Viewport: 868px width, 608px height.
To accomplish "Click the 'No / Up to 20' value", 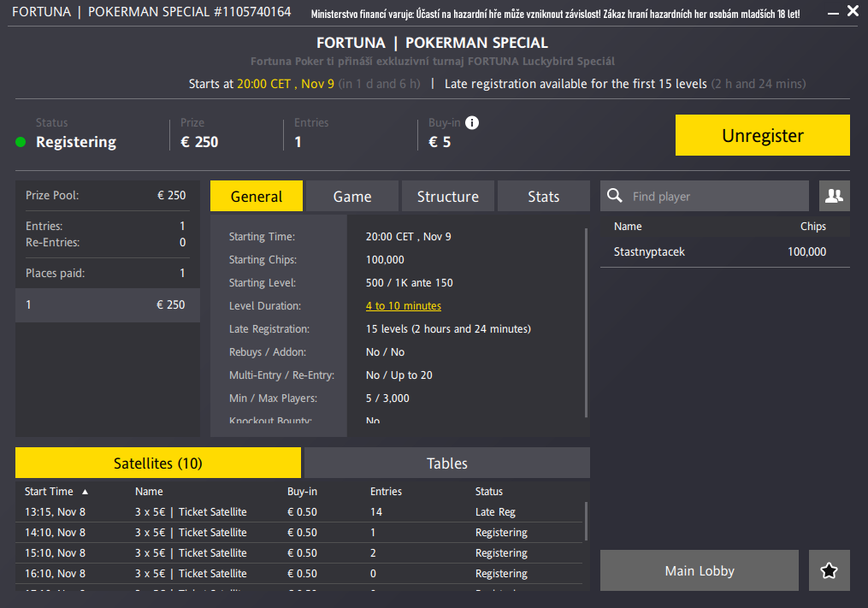I will (x=399, y=375).
